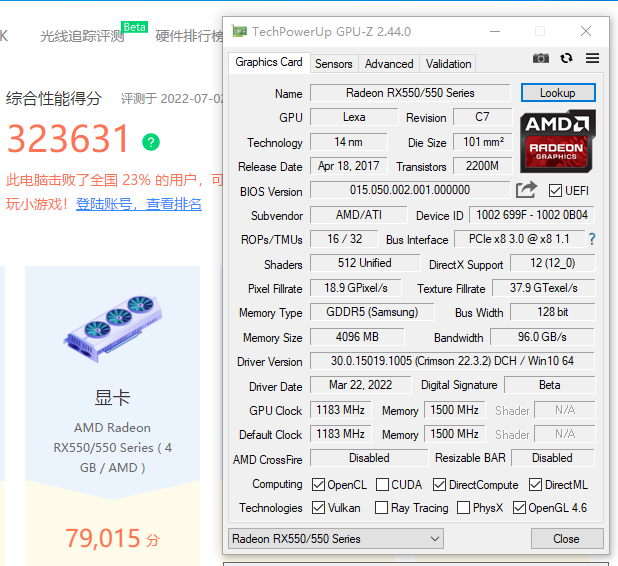Image resolution: width=618 pixels, height=566 pixels.
Task: Minimize the GPU-Z window
Action: [495, 31]
